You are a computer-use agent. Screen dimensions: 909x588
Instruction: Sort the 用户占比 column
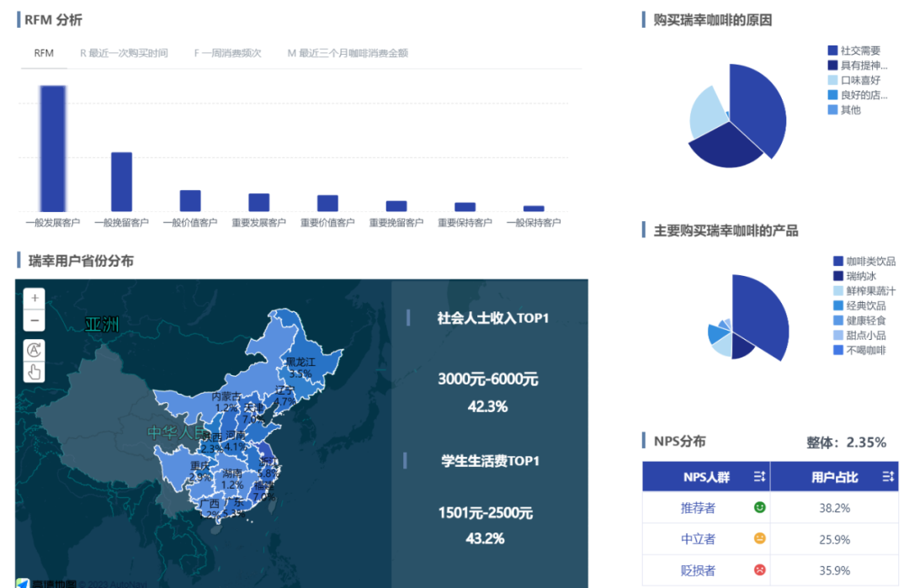pyautogui.click(x=888, y=477)
